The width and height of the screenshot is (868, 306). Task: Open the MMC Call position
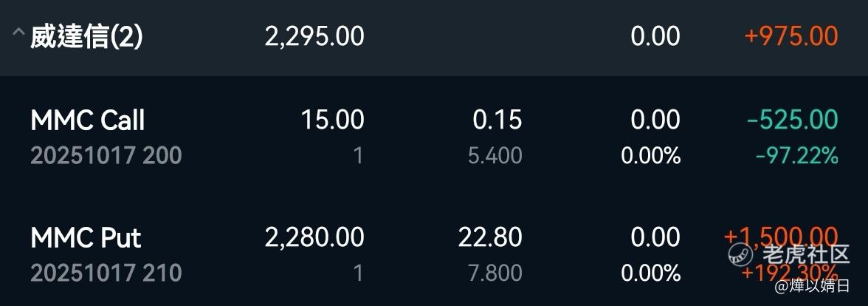[x=88, y=120]
